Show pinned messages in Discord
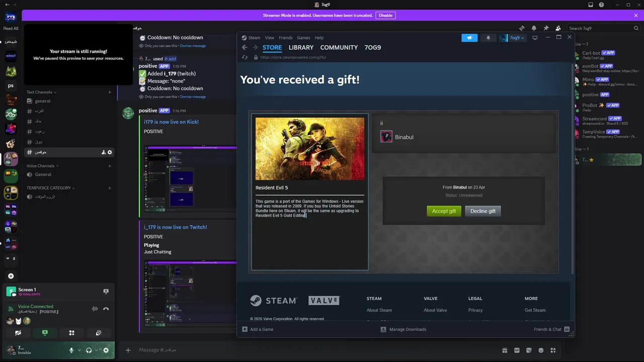The width and height of the screenshot is (644, 362). pyautogui.click(x=546, y=28)
